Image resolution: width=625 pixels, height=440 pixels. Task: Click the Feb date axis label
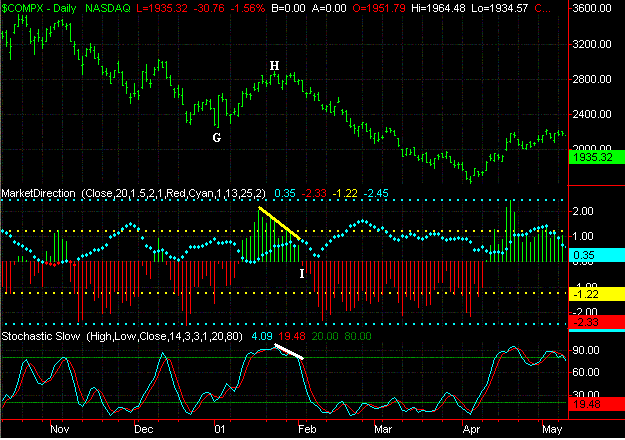[307, 429]
